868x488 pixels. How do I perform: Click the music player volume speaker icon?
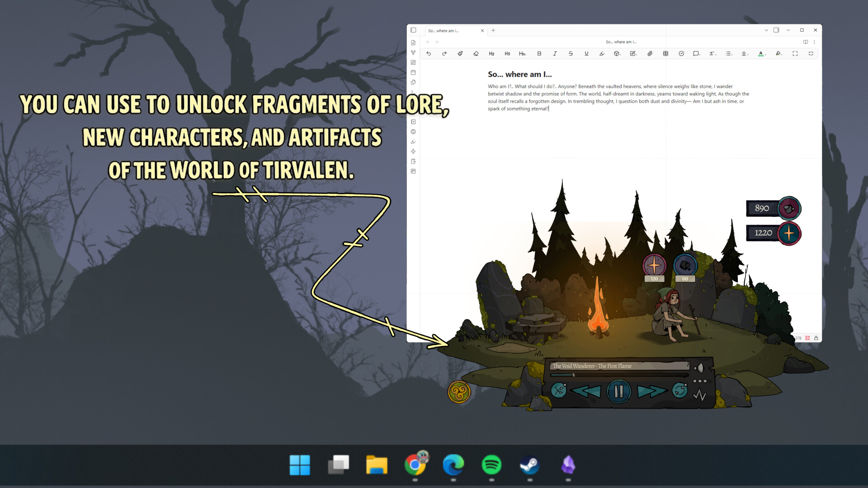click(699, 368)
